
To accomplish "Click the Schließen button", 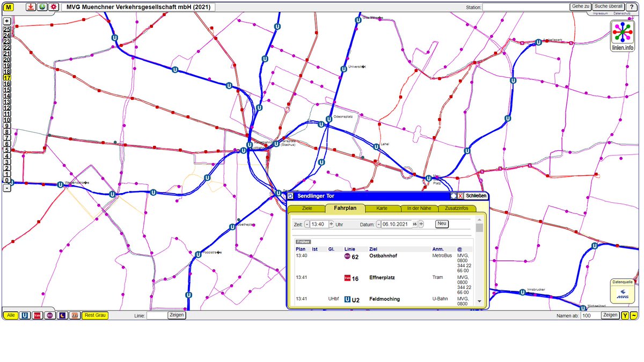I will pyautogui.click(x=476, y=196).
